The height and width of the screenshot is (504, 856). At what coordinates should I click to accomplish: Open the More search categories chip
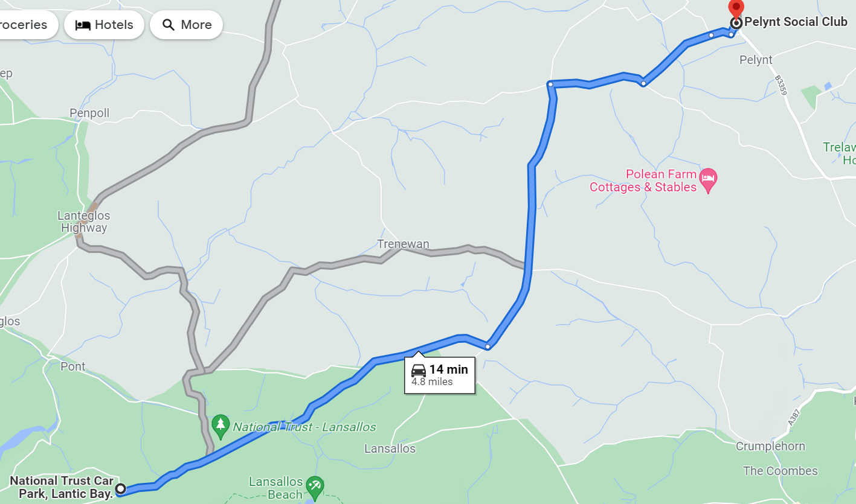pyautogui.click(x=186, y=25)
